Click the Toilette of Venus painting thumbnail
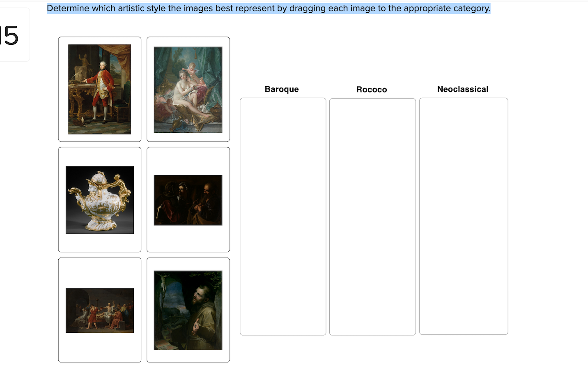The image size is (588, 378). point(188,89)
